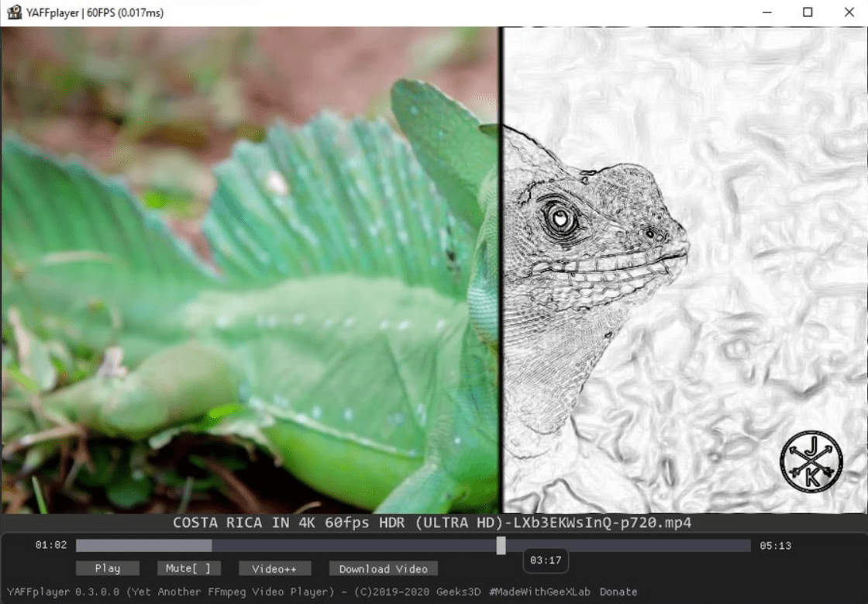Open the Donate link in the footer
Image resolution: width=868 pixels, height=604 pixels.
point(618,592)
